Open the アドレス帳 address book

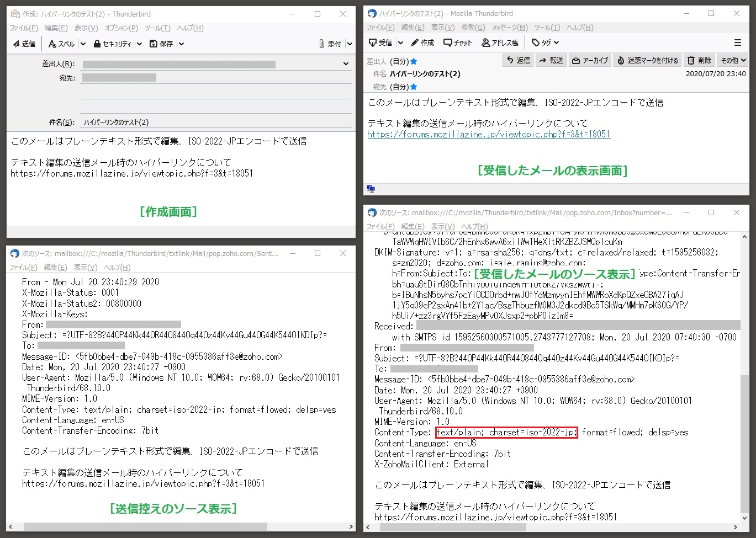point(486,42)
